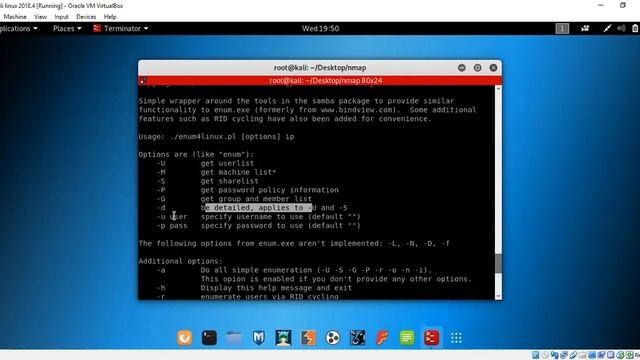Close the Terminator window
The height and width of the screenshot is (360, 640).
(493, 68)
